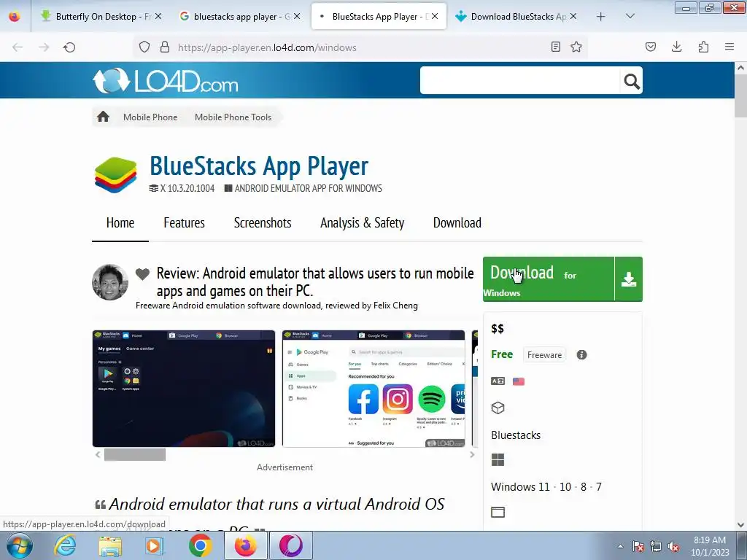Go to LO4D home breadcrumb icon
Viewport: 747px width, 560px height.
[103, 117]
